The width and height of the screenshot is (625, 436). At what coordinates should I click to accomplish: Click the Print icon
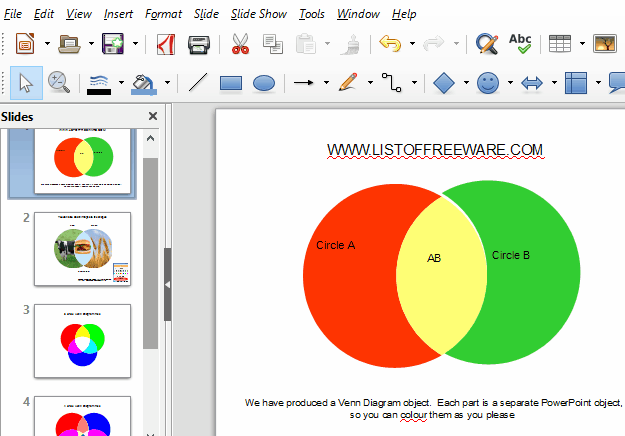point(199,44)
